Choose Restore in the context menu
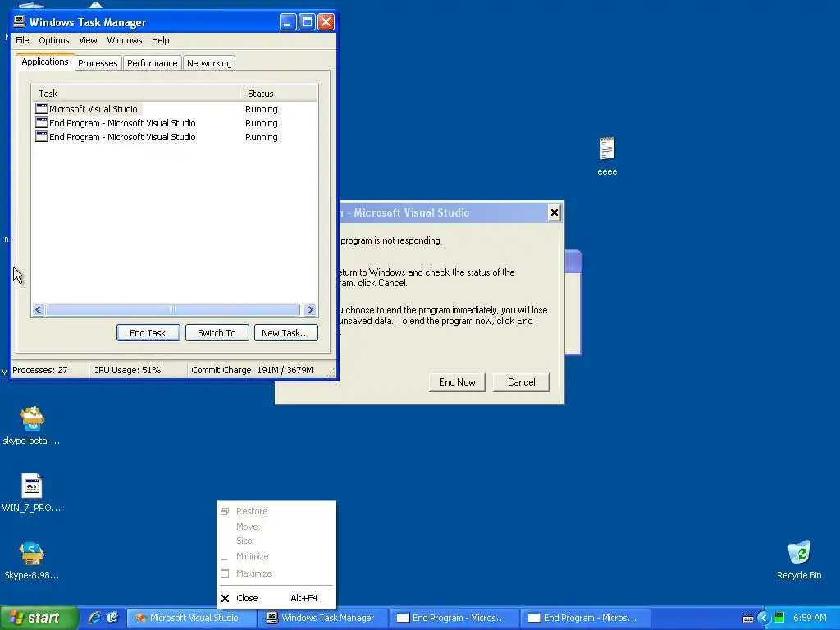The width and height of the screenshot is (840, 630). (276, 511)
